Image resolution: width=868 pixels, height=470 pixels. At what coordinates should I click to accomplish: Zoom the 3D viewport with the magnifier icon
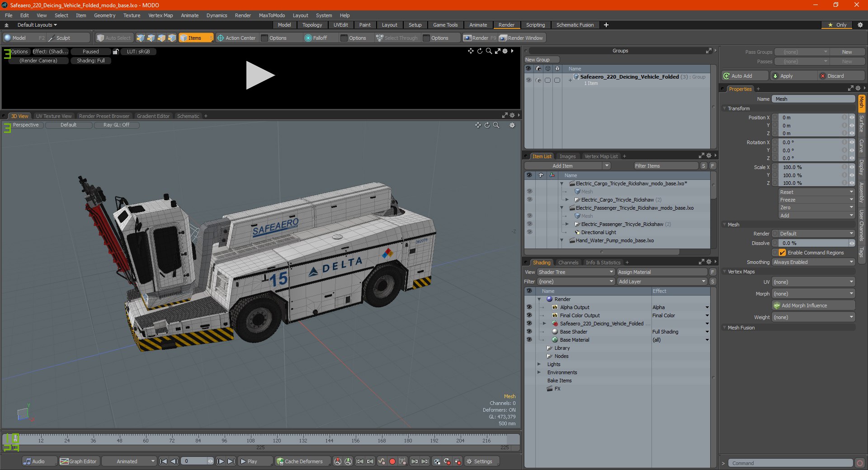(x=496, y=125)
